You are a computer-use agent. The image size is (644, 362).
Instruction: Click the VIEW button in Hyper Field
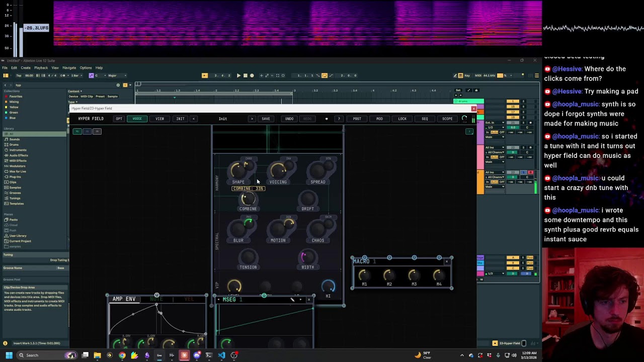coord(159,119)
